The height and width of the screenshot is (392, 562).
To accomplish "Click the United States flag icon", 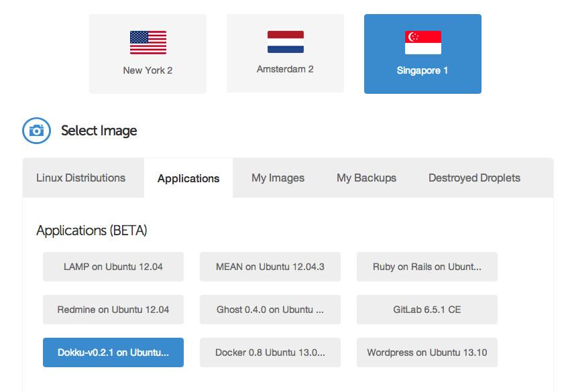I will pos(148,43).
